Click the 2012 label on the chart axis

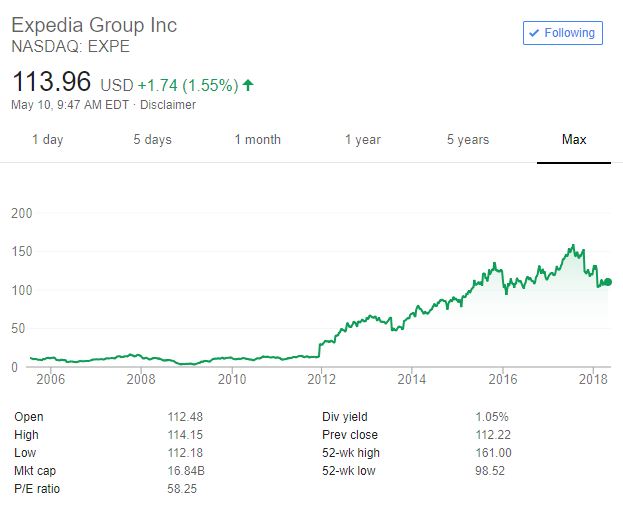[321, 379]
